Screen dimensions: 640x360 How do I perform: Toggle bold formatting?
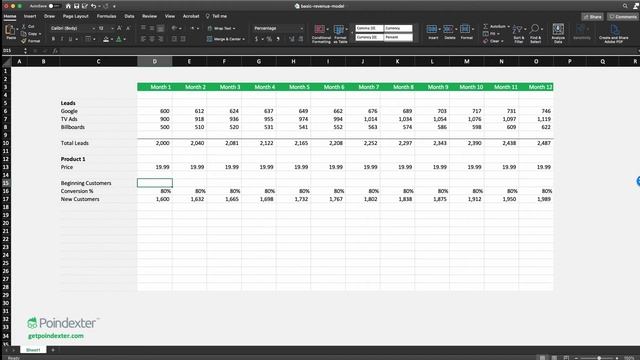(x=53, y=39)
